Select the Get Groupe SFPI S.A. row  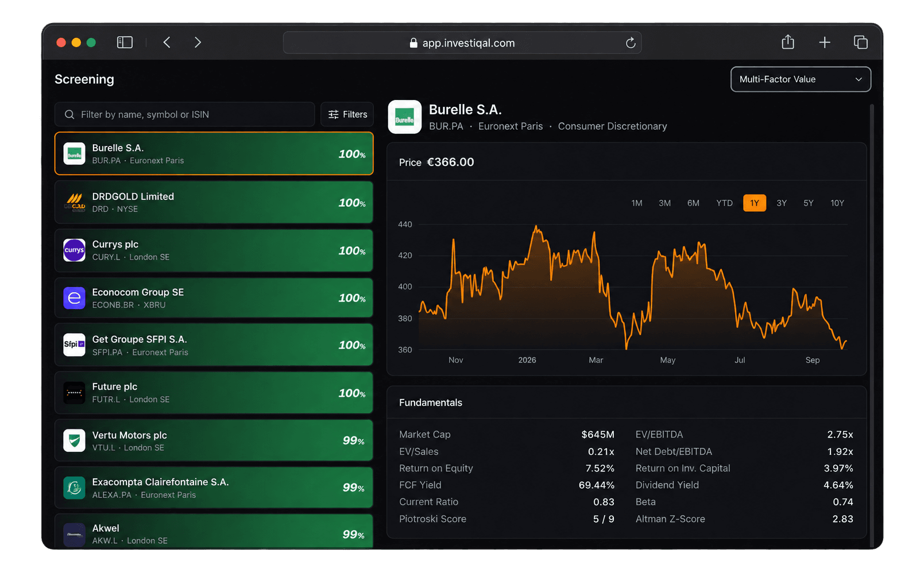214,345
